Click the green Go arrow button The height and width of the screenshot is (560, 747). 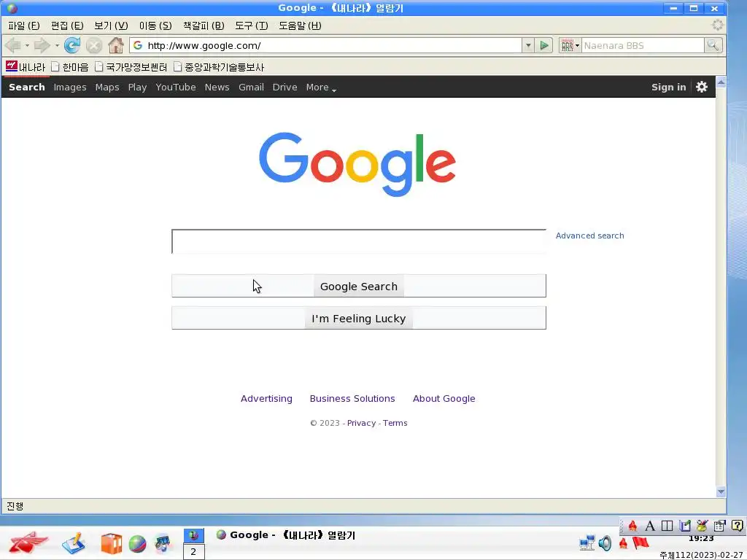tap(544, 46)
